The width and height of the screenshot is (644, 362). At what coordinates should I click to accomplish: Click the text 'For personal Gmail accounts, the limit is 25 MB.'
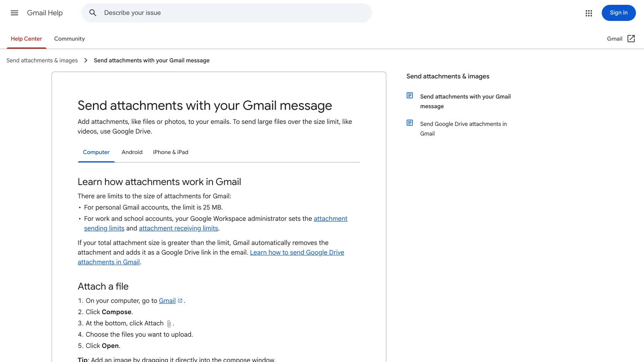pyautogui.click(x=153, y=207)
